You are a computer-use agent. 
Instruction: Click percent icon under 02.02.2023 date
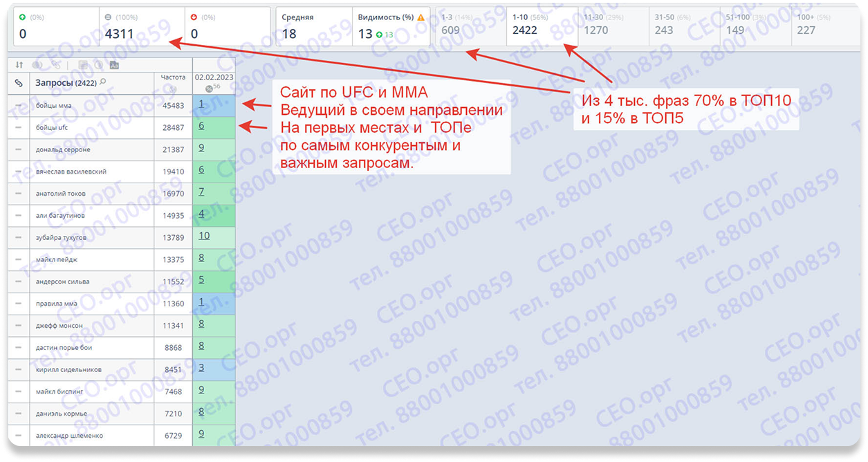[x=210, y=88]
